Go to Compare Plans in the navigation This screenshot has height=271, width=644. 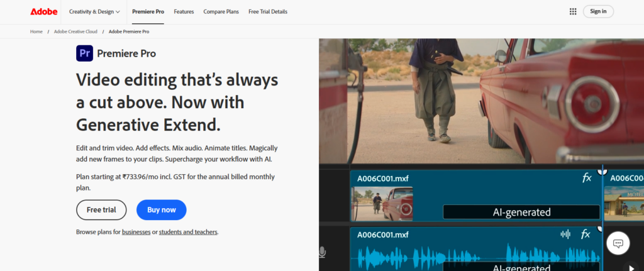pyautogui.click(x=221, y=11)
